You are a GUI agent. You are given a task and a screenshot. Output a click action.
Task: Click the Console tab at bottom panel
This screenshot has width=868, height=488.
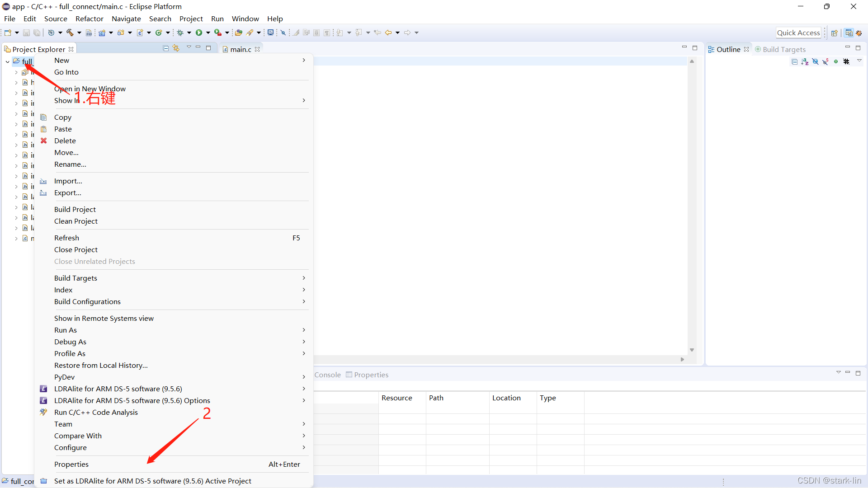pos(327,374)
